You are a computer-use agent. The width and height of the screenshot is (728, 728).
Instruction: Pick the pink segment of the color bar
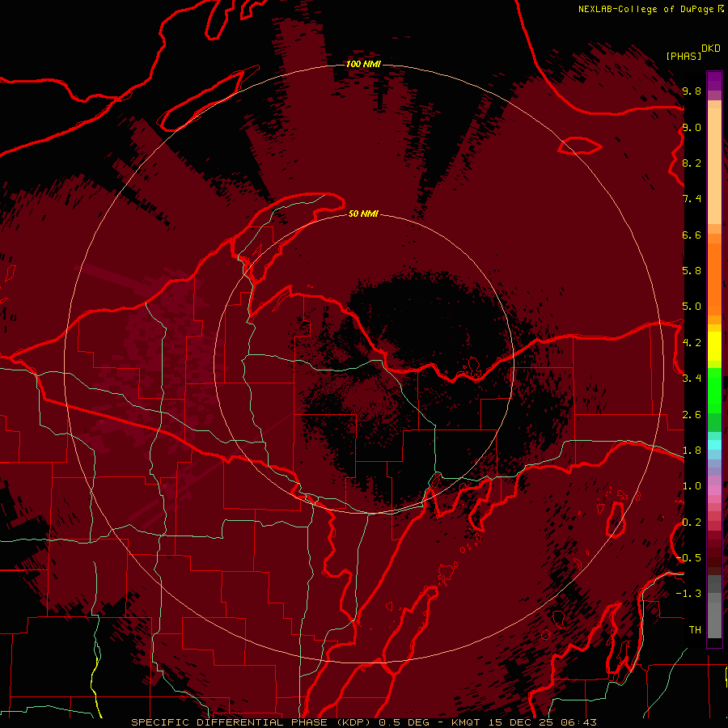click(714, 490)
